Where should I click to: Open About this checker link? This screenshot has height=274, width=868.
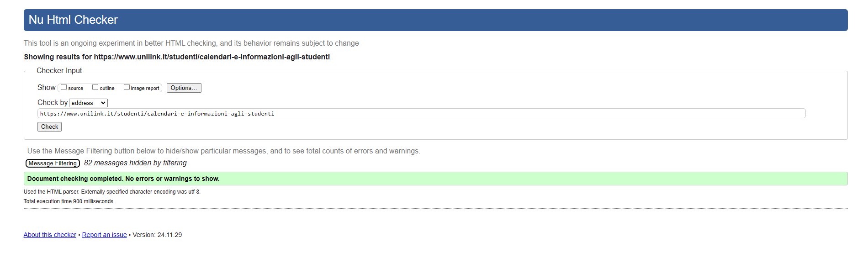(x=50, y=235)
